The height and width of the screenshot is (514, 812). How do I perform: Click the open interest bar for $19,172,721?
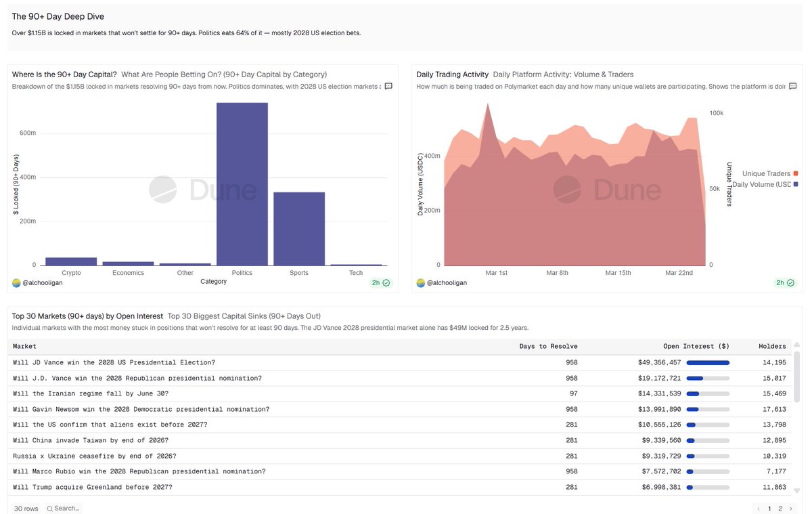(x=708, y=378)
